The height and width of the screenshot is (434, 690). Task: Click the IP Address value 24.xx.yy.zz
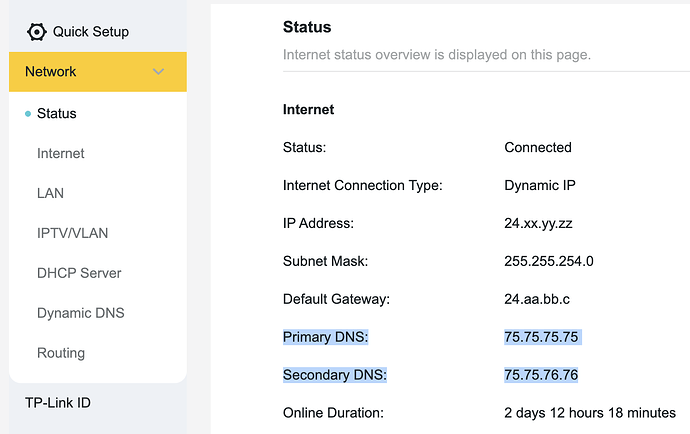coord(538,223)
